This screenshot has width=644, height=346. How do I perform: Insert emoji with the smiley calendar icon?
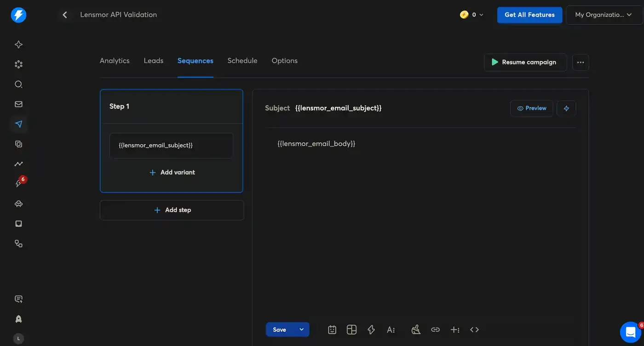pyautogui.click(x=332, y=329)
